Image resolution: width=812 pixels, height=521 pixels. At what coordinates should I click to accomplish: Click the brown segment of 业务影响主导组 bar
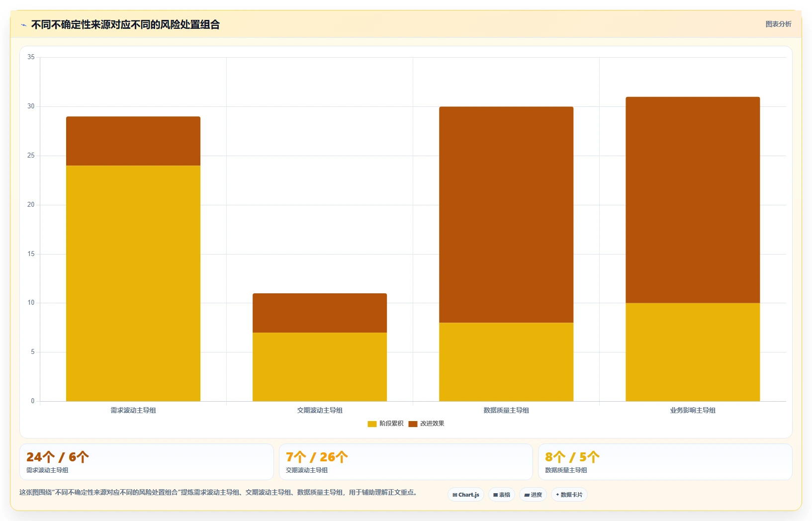[693, 200]
